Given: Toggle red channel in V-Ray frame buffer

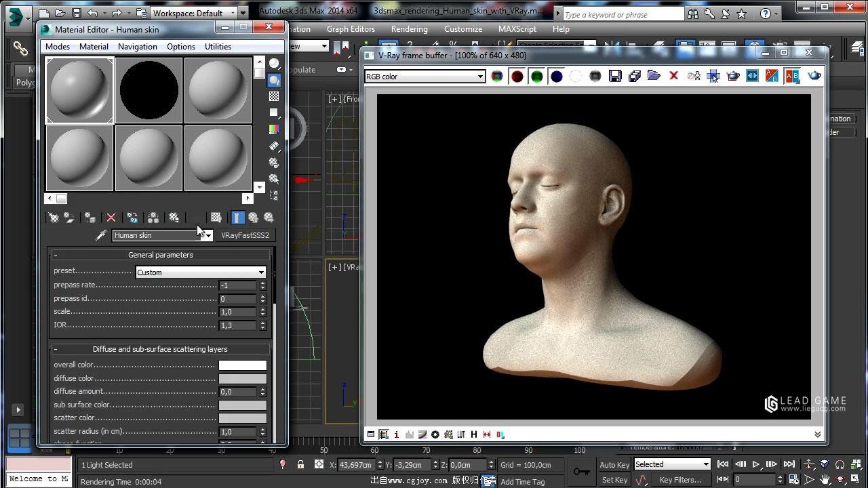Looking at the screenshot, I should [517, 77].
